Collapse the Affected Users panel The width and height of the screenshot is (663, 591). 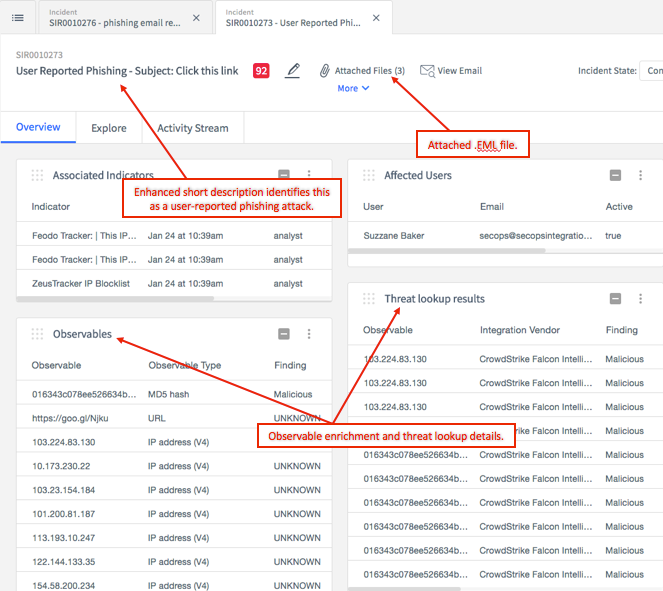[615, 175]
